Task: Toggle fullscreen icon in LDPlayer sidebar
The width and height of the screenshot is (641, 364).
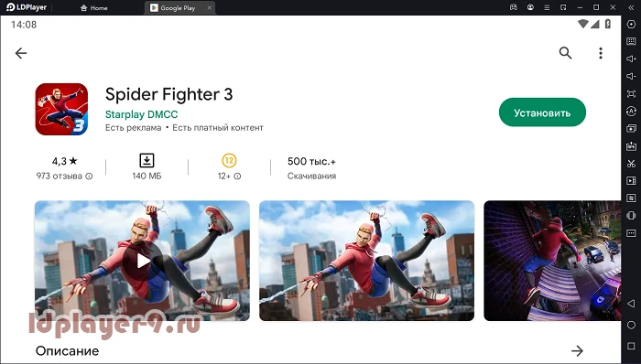Action: (631, 94)
